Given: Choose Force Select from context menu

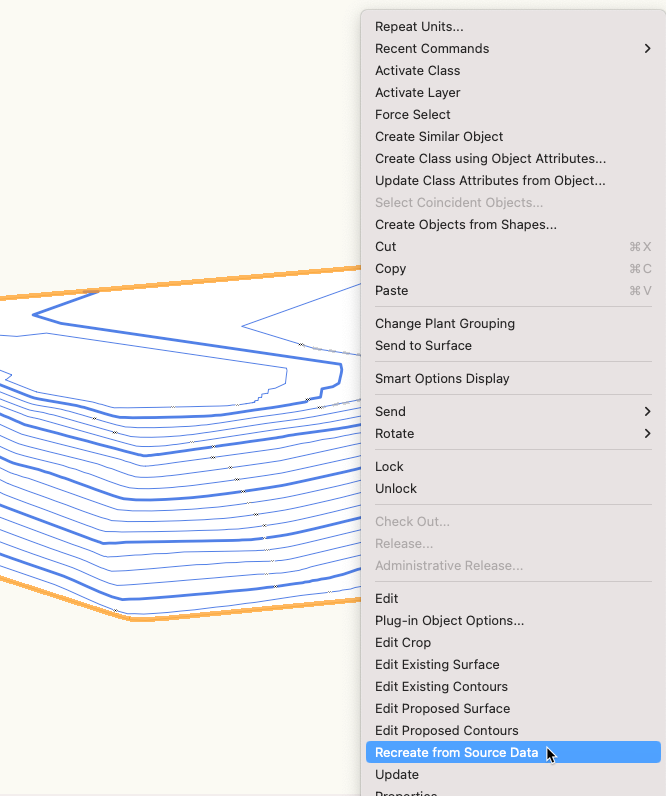Looking at the screenshot, I should click(412, 115).
